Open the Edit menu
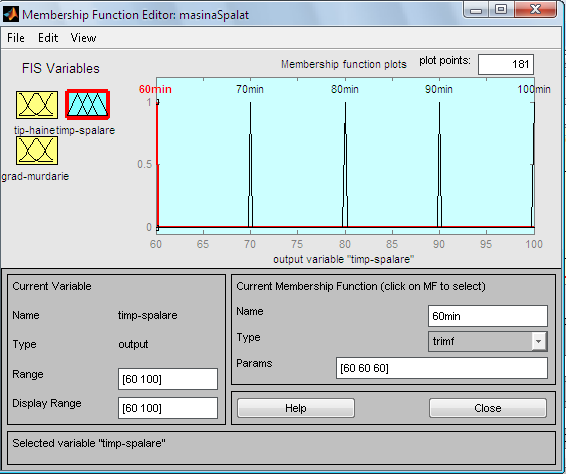566x474 pixels. 48,38
